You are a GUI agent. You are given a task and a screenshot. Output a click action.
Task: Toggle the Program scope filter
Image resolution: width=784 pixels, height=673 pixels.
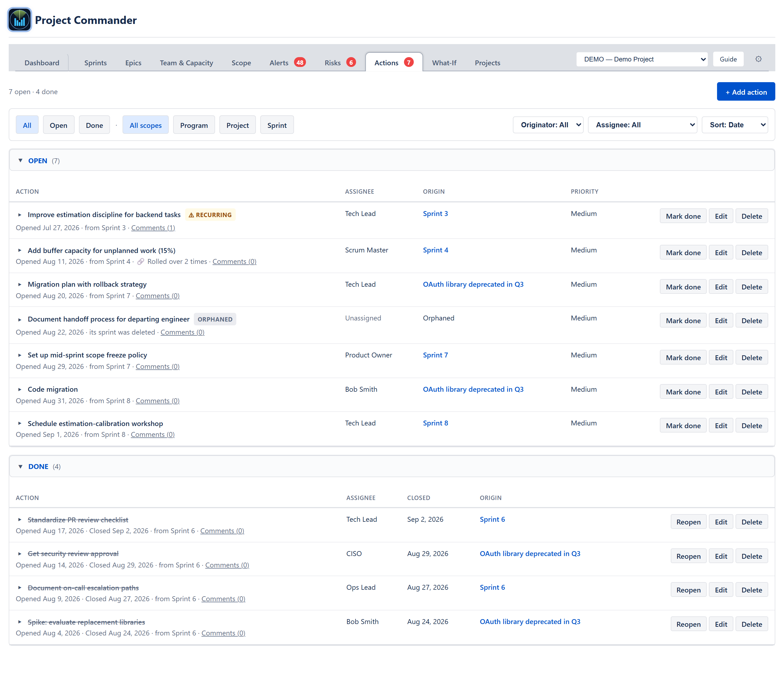(194, 125)
